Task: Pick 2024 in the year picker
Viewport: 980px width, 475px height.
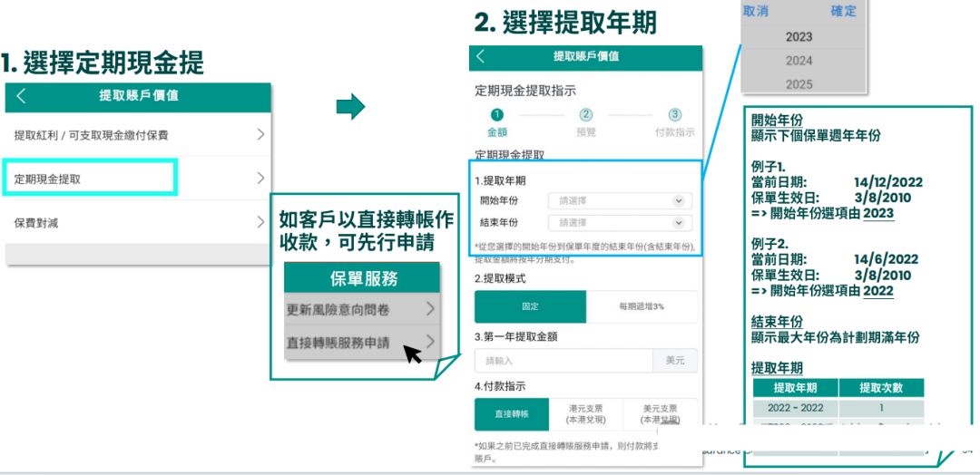Action: [x=799, y=61]
